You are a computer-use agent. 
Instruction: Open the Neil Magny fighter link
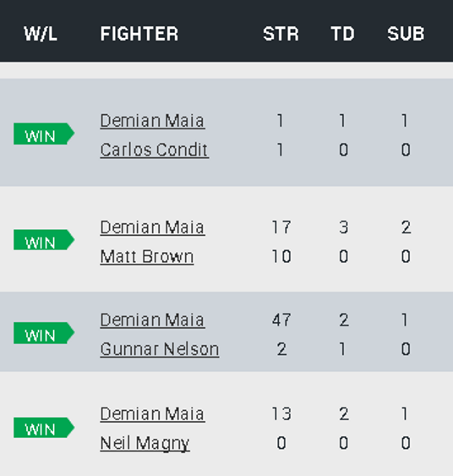[x=145, y=444]
